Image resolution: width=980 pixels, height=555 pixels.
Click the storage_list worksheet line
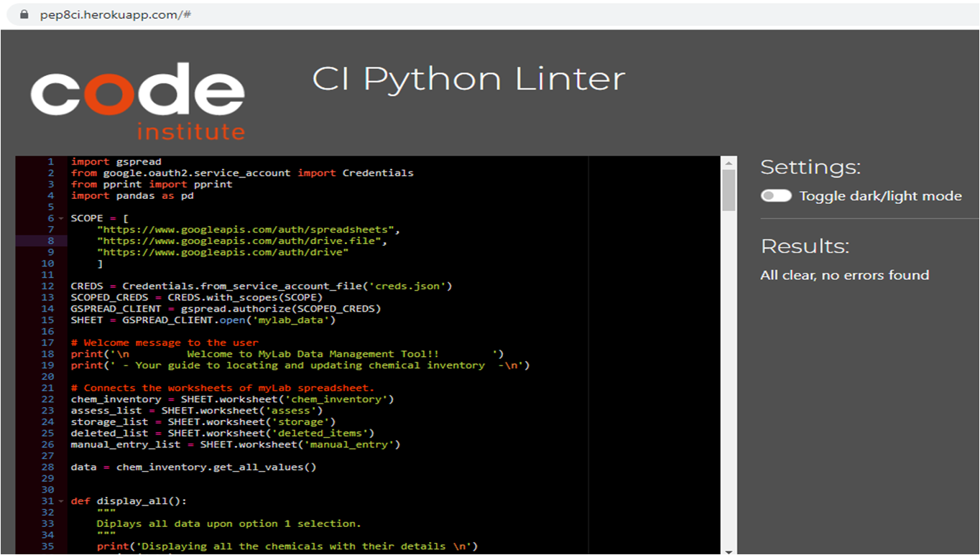[x=203, y=422]
